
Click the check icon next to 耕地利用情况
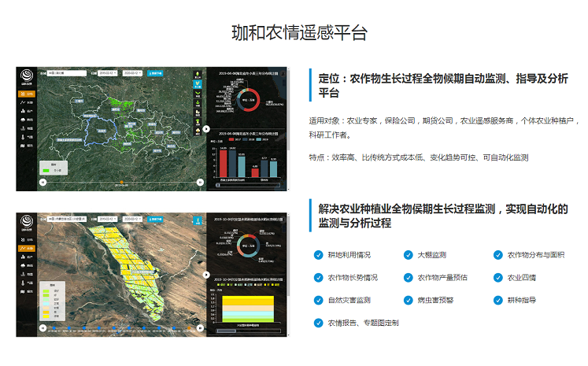tap(318, 255)
